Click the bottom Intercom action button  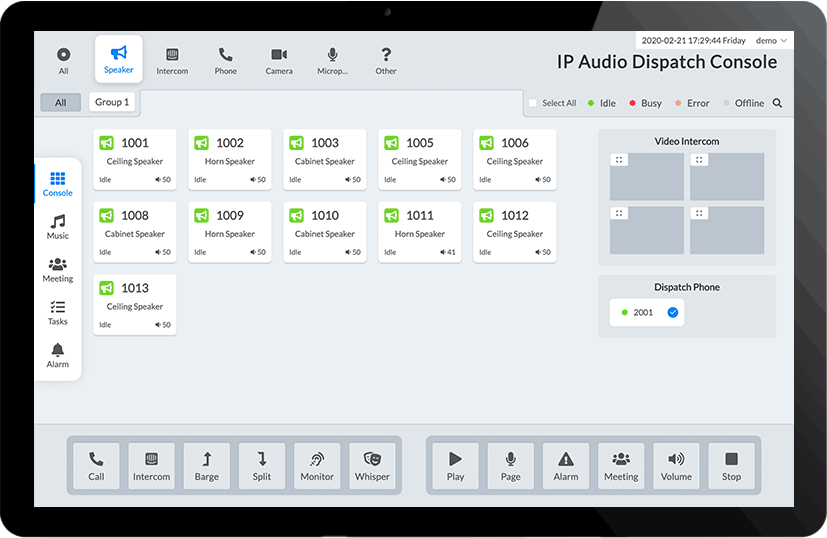tap(151, 466)
